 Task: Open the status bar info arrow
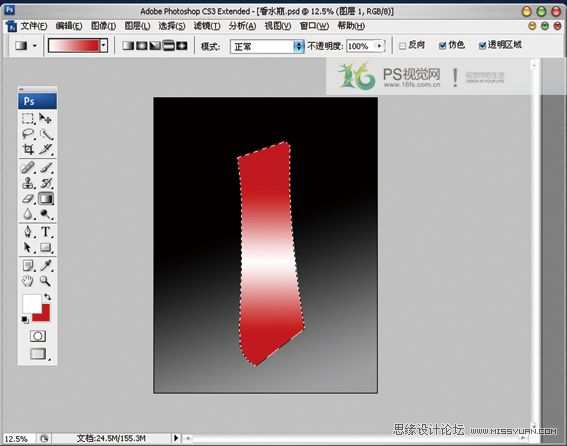coord(176,438)
